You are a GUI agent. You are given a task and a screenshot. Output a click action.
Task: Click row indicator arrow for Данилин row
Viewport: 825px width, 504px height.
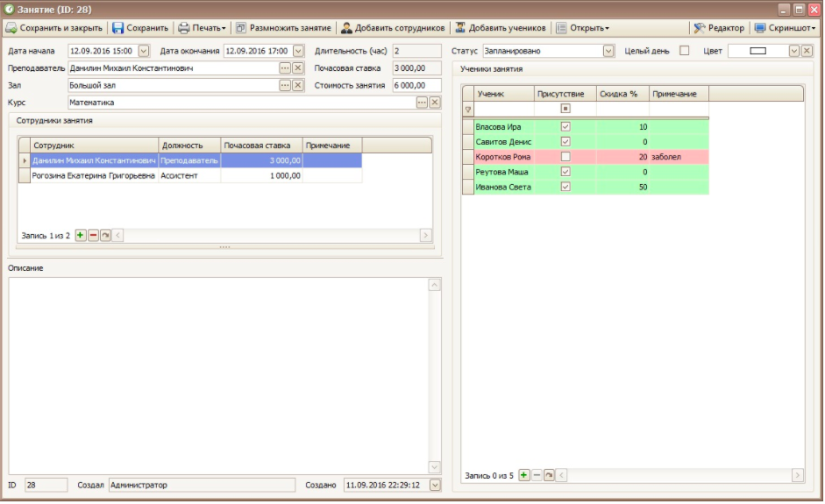click(25, 160)
